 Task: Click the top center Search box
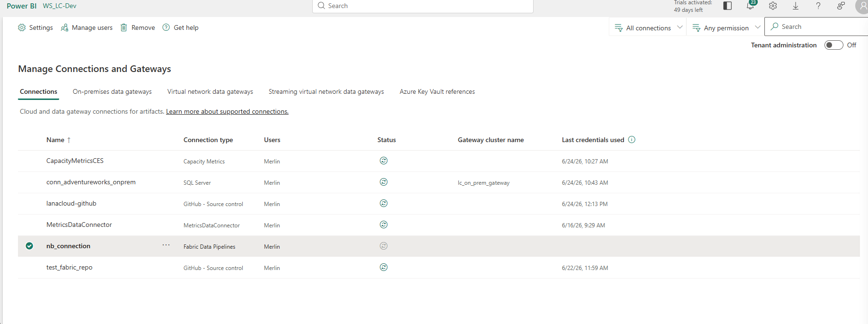point(423,6)
